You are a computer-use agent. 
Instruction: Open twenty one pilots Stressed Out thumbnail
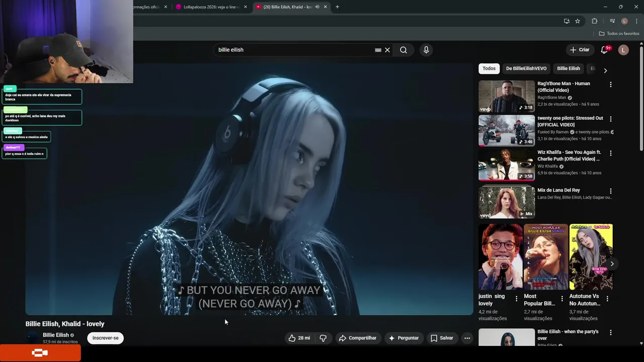point(507,130)
